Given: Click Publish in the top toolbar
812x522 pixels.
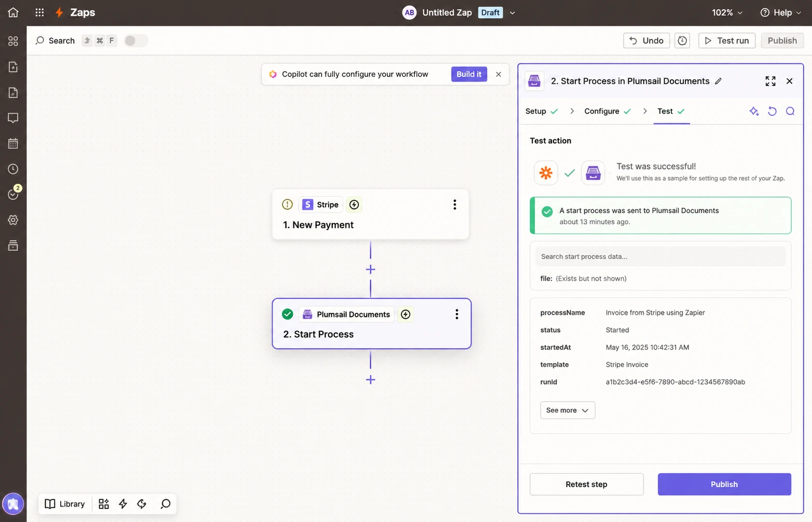Looking at the screenshot, I should coord(782,40).
